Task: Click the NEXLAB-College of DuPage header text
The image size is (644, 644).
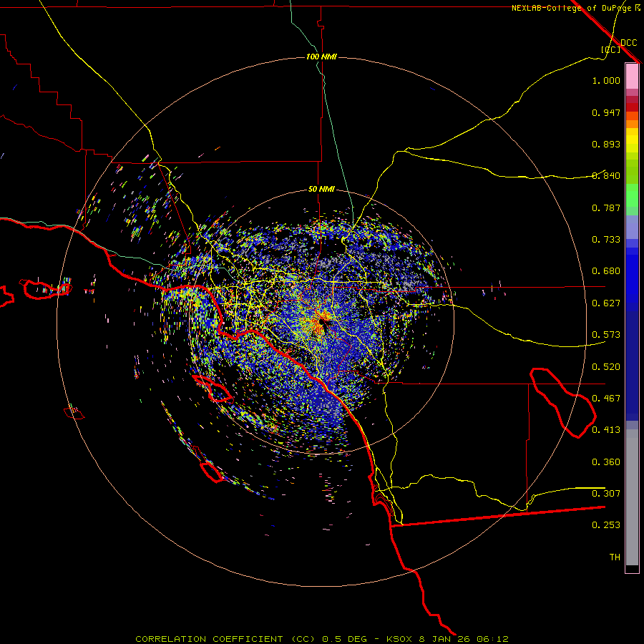Action: click(571, 8)
